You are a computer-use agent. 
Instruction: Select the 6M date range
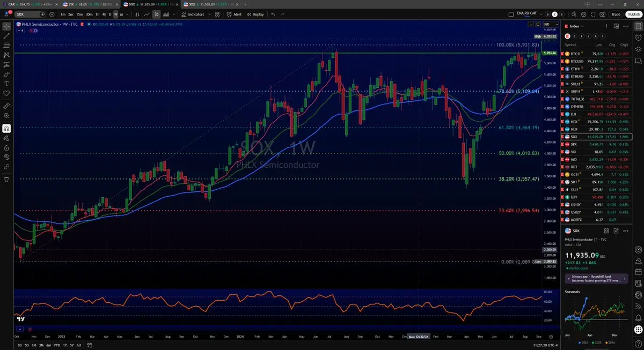pos(48,345)
